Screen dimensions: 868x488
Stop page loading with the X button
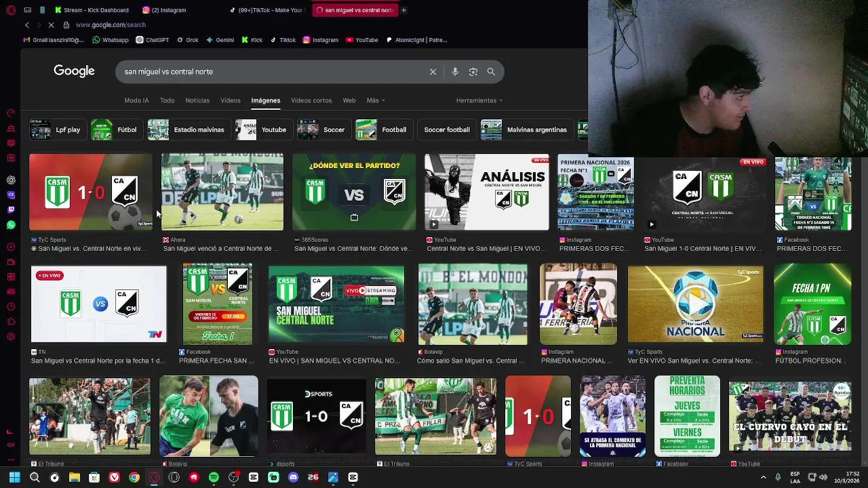(51, 25)
